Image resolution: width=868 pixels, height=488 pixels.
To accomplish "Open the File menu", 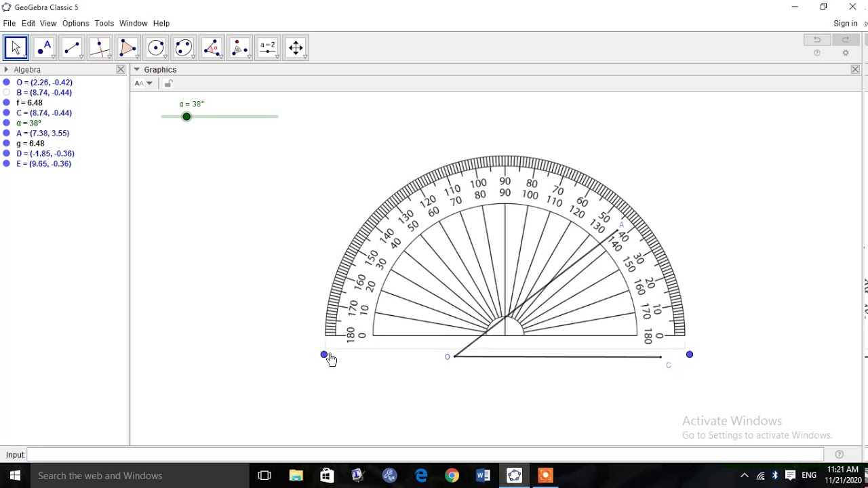I will tap(9, 23).
